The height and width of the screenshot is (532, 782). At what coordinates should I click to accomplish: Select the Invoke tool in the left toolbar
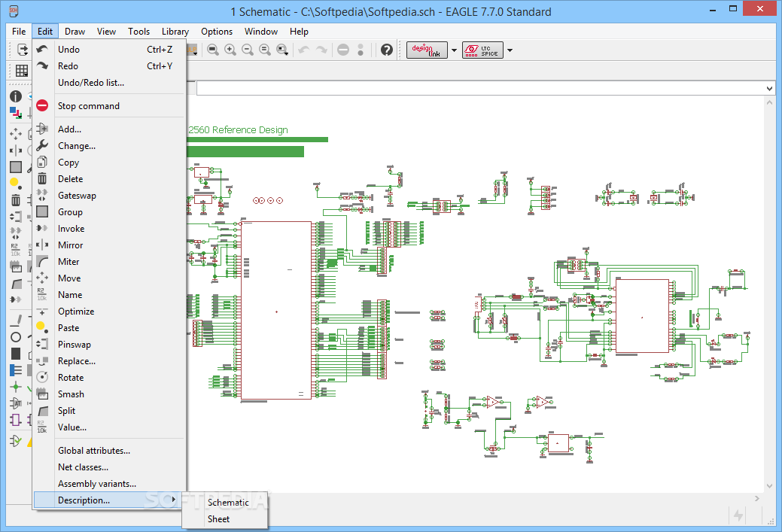(x=16, y=299)
